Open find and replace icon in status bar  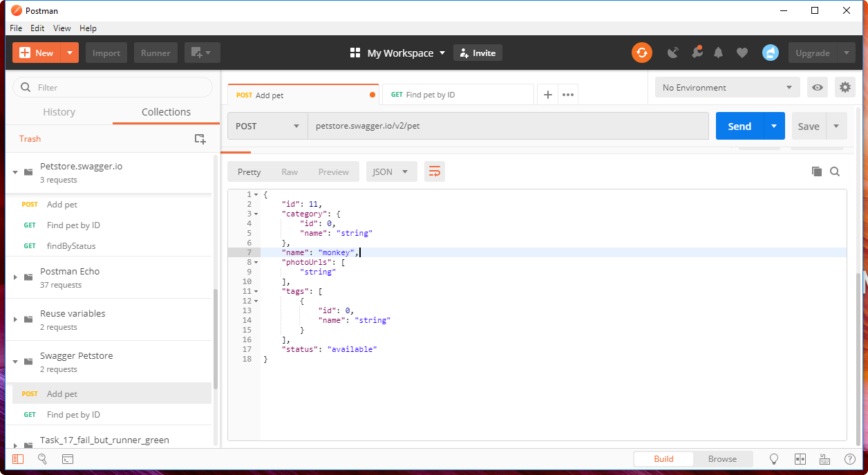point(42,459)
